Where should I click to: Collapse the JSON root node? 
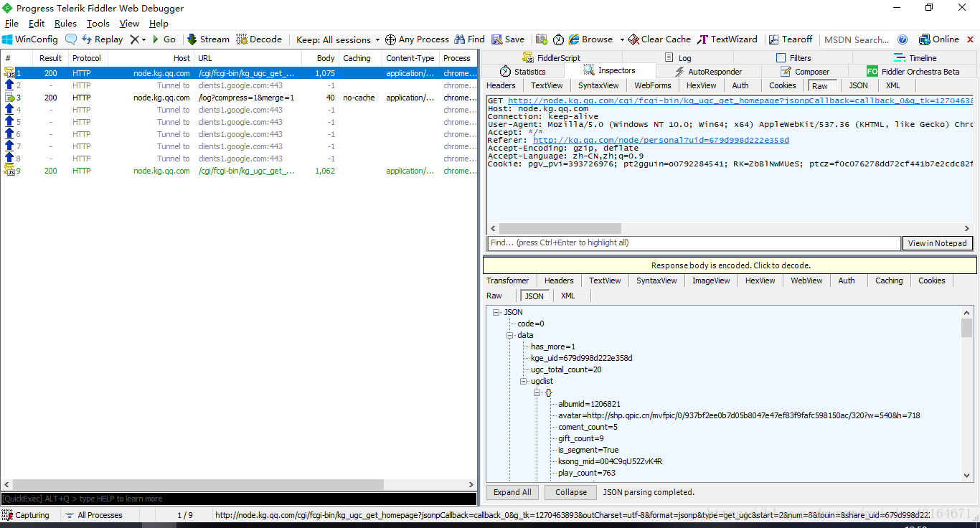tap(496, 312)
